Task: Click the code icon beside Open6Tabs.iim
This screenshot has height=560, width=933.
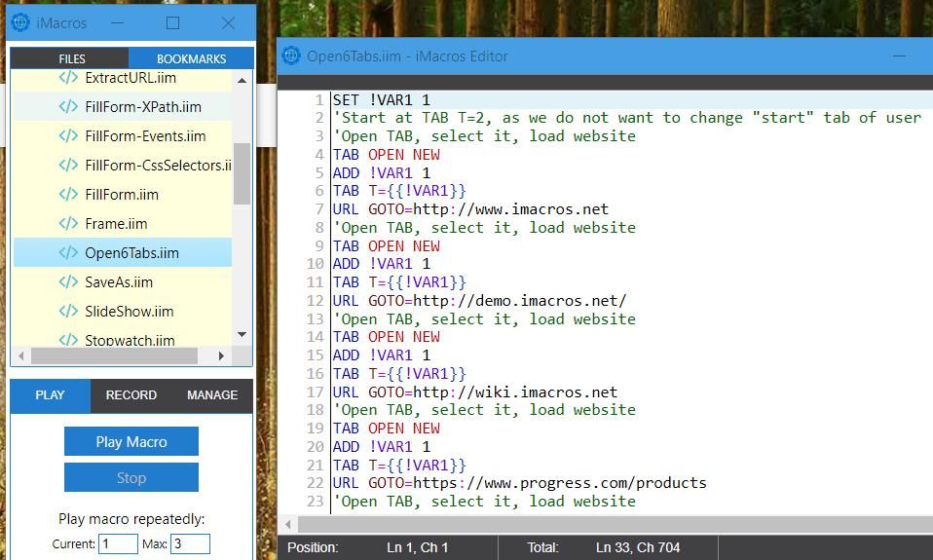Action: tap(68, 252)
